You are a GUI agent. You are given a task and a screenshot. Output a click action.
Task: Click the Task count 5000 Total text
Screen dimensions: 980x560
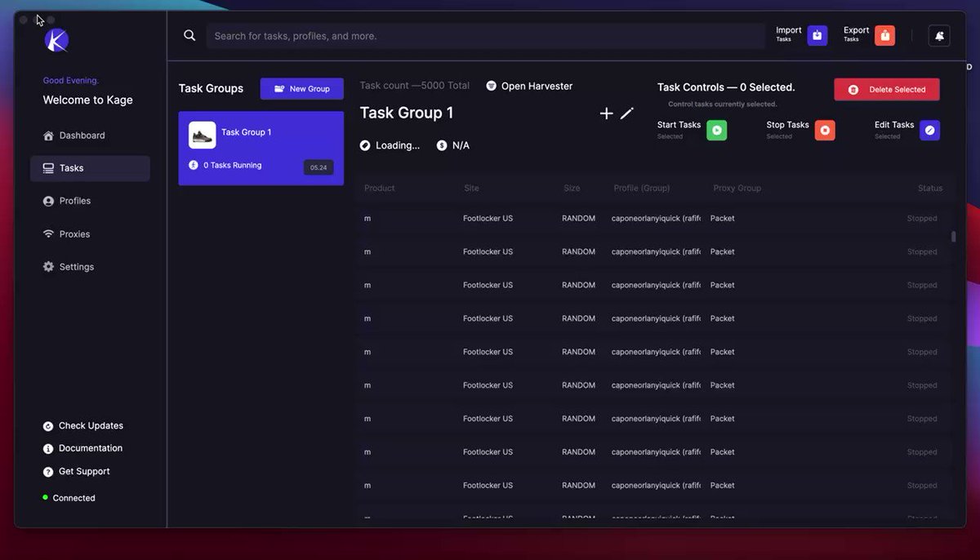[415, 86]
